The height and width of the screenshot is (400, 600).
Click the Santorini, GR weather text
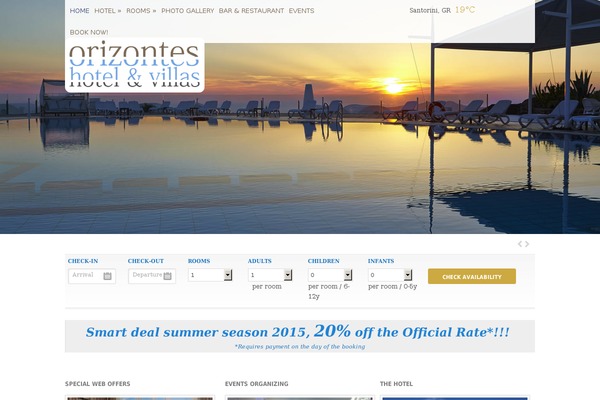coord(430,10)
